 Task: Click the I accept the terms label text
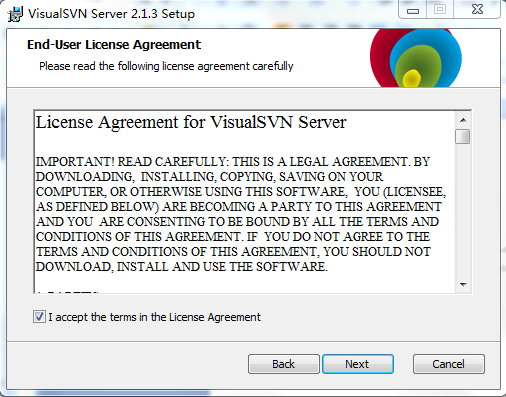(x=155, y=317)
